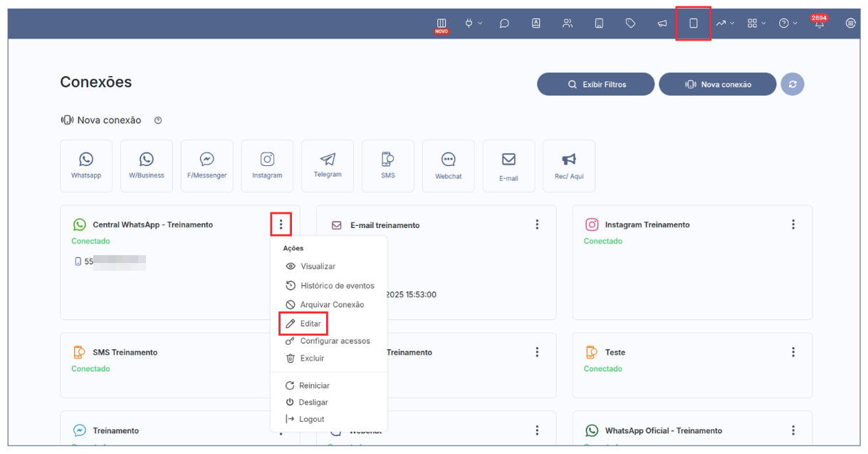Expand the reports chart dropdown in navbar
Screen dimensions: 868x454
click(725, 24)
